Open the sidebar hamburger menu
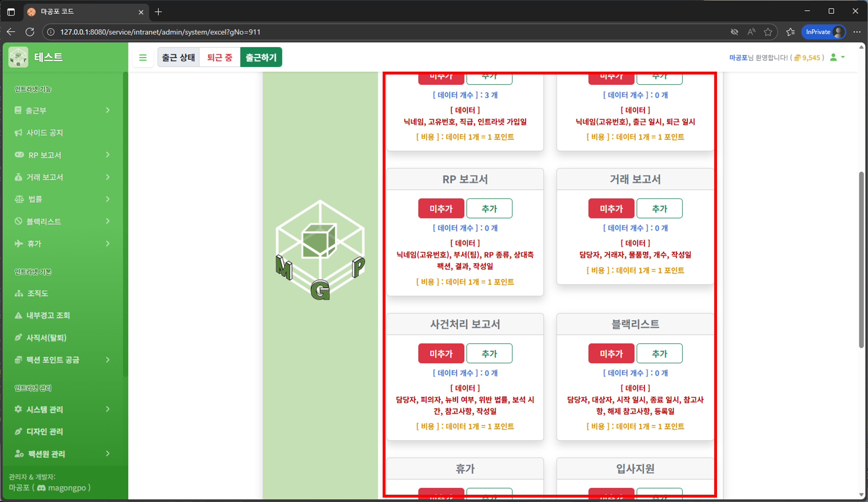Viewport: 868px width, 502px height. point(143,57)
